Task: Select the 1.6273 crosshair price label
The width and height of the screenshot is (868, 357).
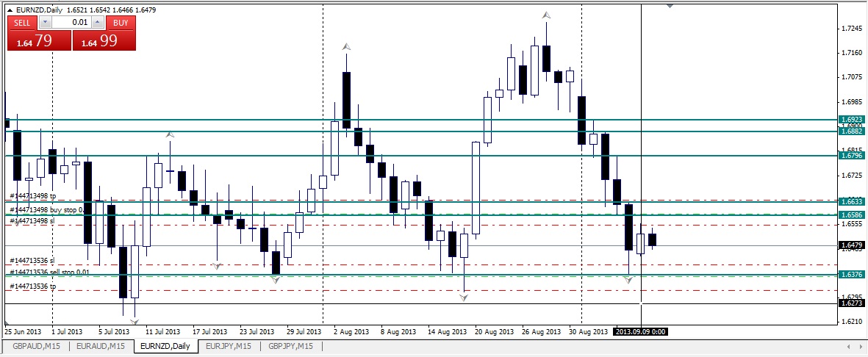Action: click(851, 303)
